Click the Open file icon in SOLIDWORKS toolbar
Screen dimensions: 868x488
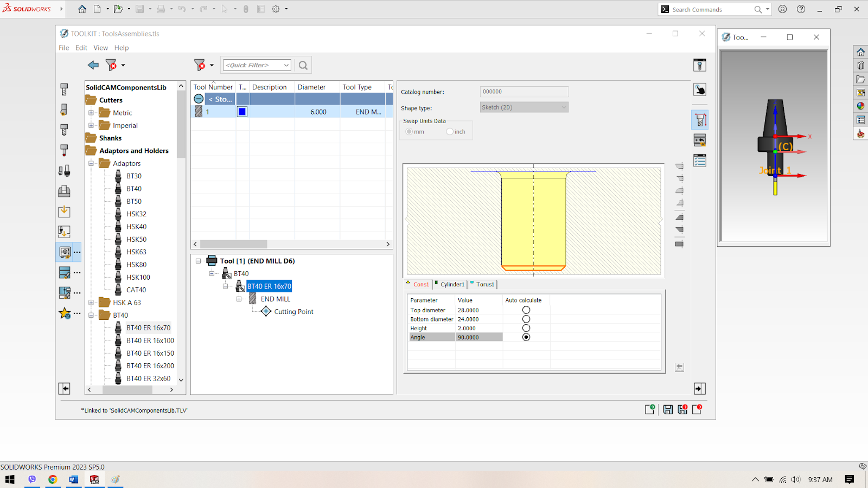click(x=118, y=9)
